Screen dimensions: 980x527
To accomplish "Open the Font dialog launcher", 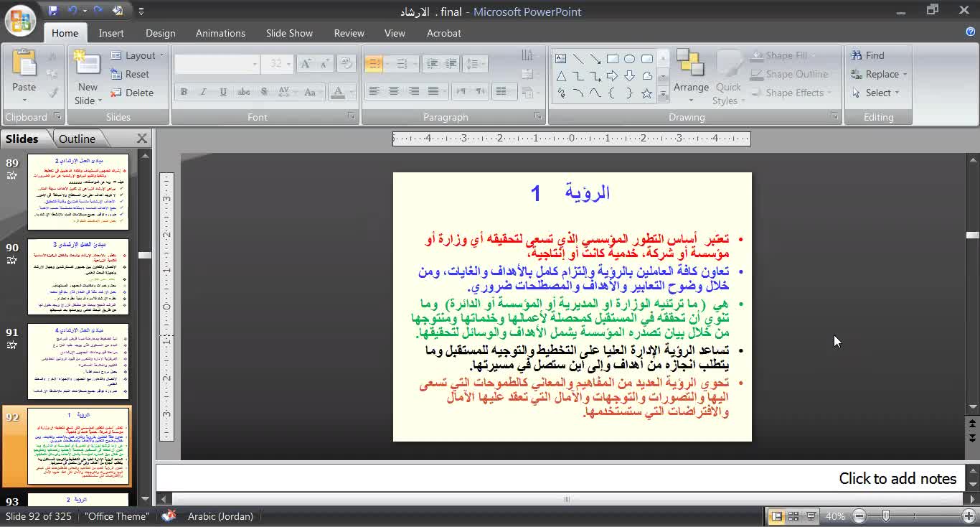I will [x=352, y=116].
